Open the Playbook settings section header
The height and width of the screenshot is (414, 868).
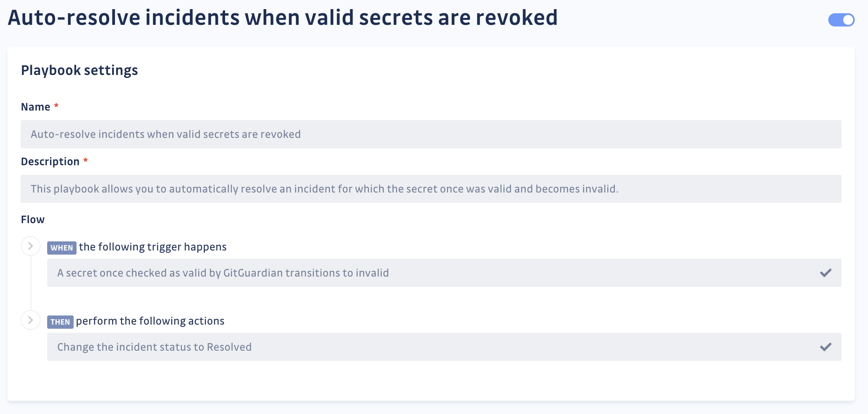tap(79, 70)
